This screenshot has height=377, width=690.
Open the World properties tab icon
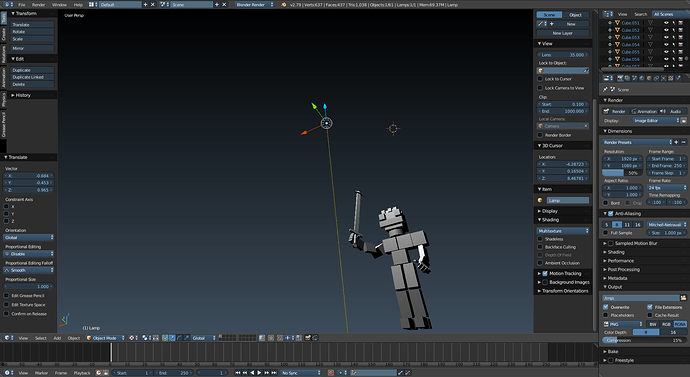pos(642,78)
